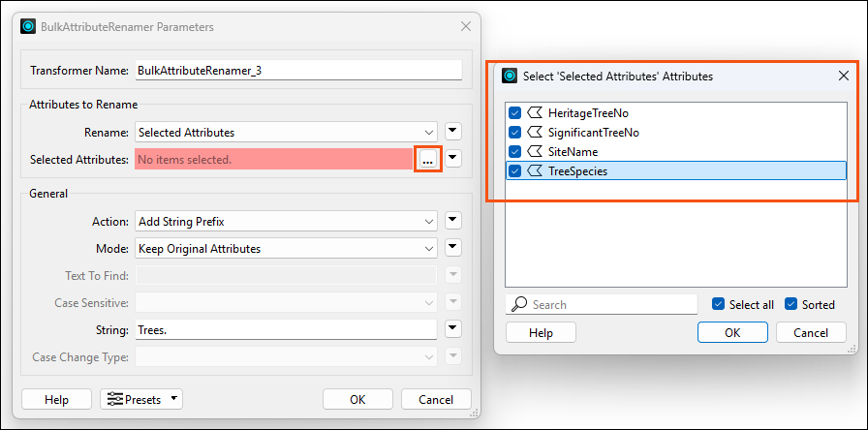Screen dimensions: 868x430
Task: Select the HeritageTreeNo list item
Action: click(x=676, y=113)
